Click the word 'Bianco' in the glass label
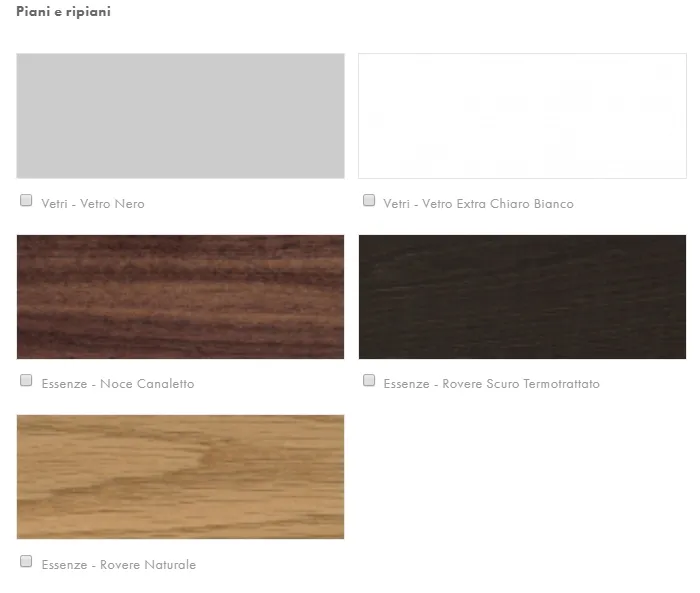Screen dimensions: 700x593 [x=554, y=204]
